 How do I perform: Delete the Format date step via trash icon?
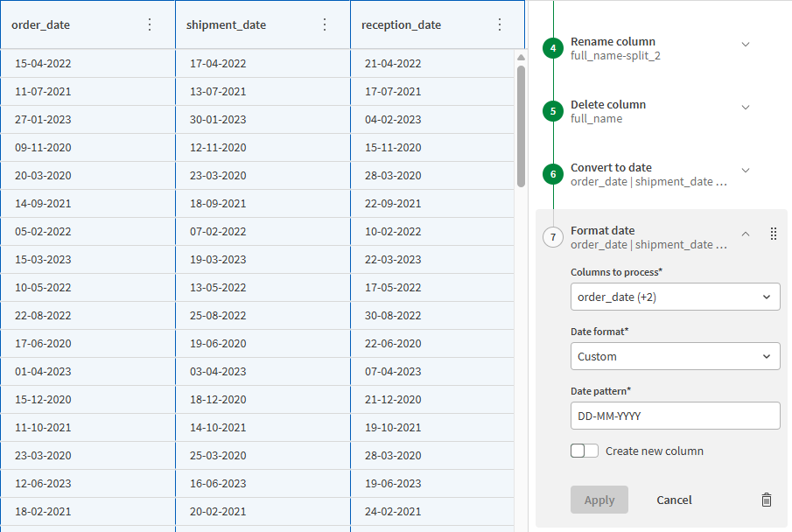coord(767,500)
